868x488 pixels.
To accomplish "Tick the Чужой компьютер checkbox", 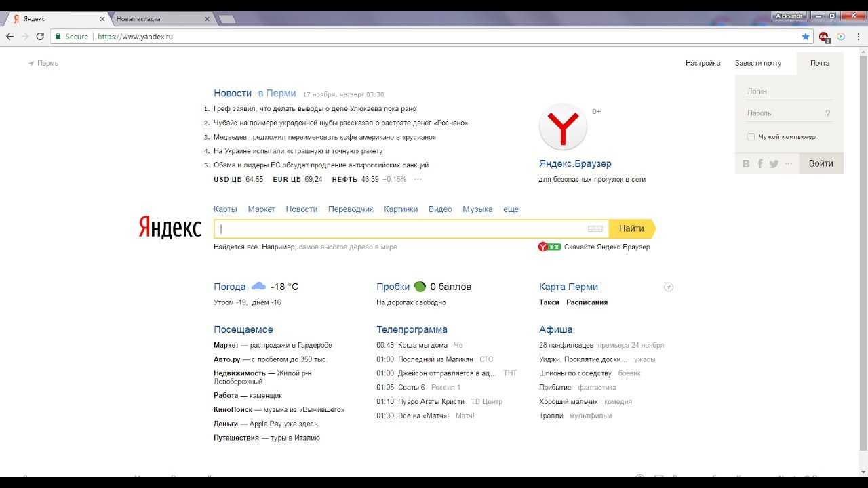I will tap(751, 137).
